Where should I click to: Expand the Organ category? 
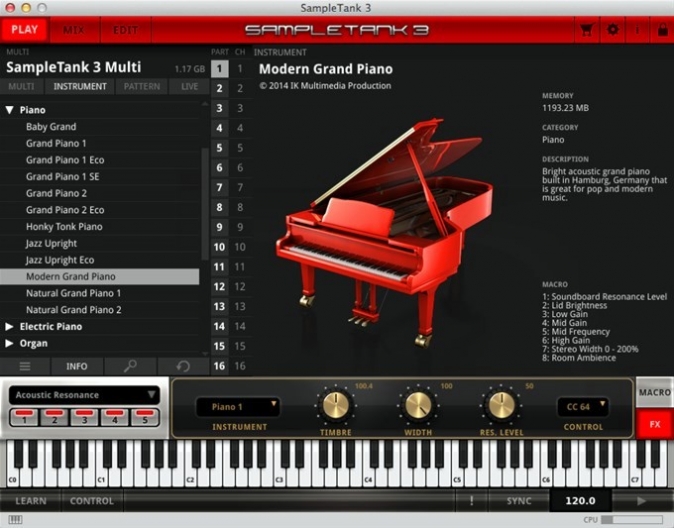point(9,343)
